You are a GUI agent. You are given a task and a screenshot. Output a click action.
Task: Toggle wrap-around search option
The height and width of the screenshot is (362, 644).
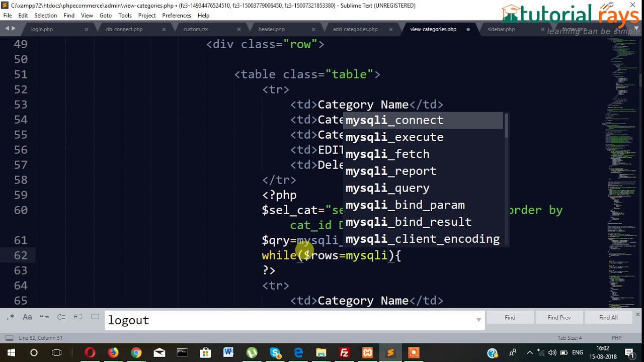[x=61, y=317]
